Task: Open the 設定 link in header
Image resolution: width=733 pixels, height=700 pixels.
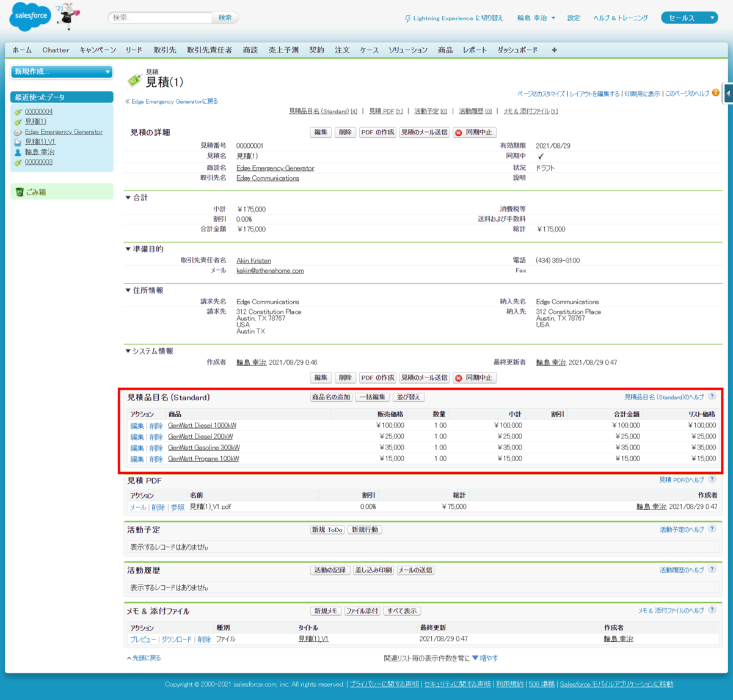Action: [574, 18]
